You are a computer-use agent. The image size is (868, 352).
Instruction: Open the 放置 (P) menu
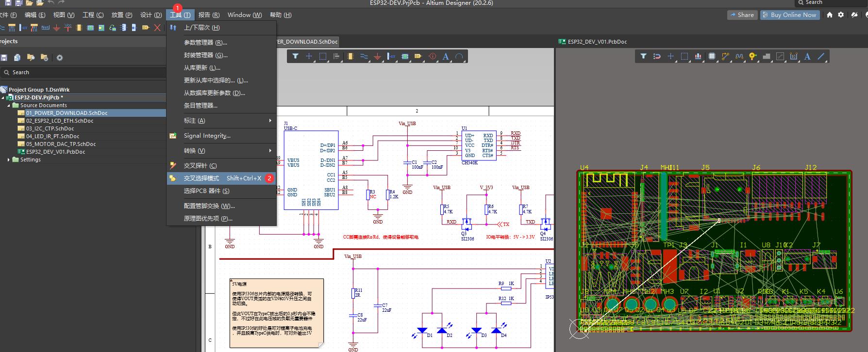pyautogui.click(x=122, y=15)
